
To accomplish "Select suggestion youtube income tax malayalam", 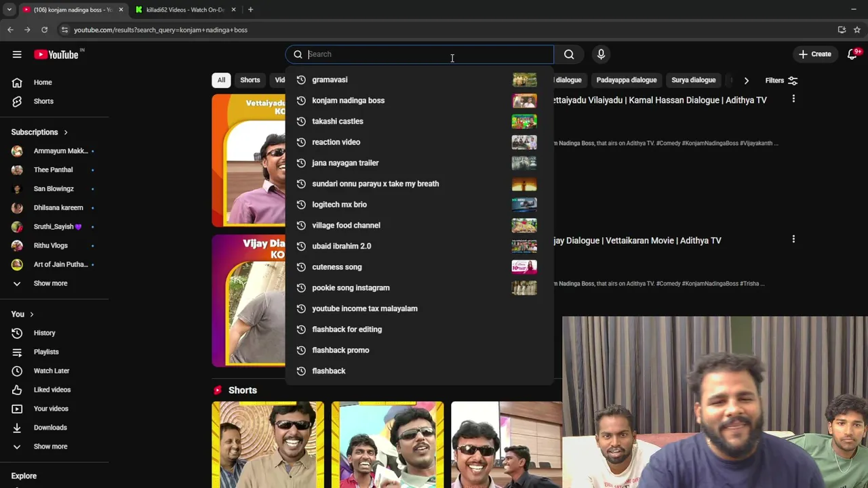I will click(x=419, y=308).
